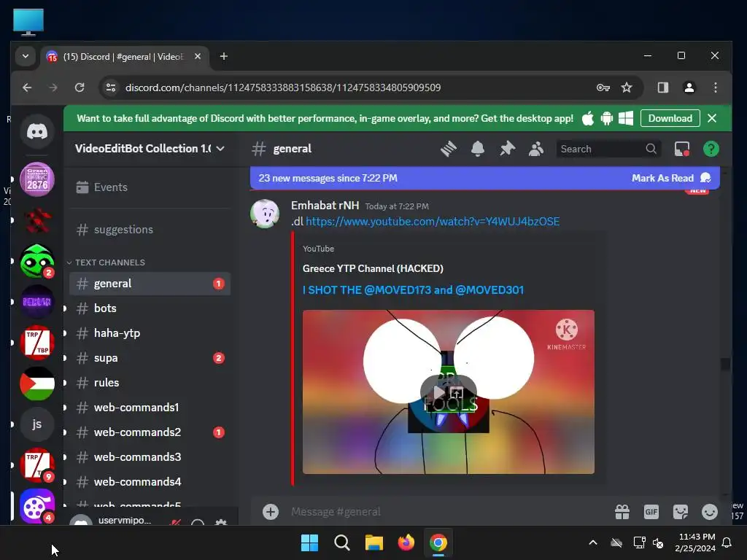Open the GIF picker
Screen dimensions: 747x560
click(x=651, y=512)
